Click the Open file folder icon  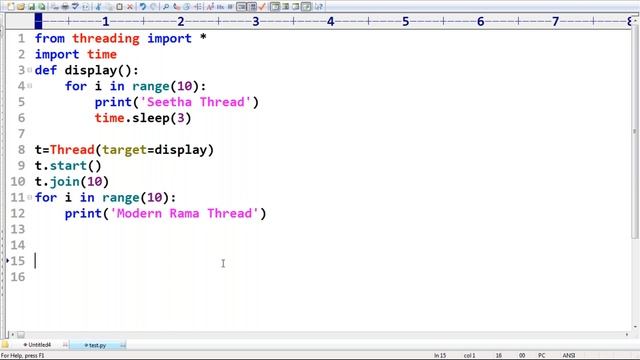pyautogui.click(x=21, y=7)
